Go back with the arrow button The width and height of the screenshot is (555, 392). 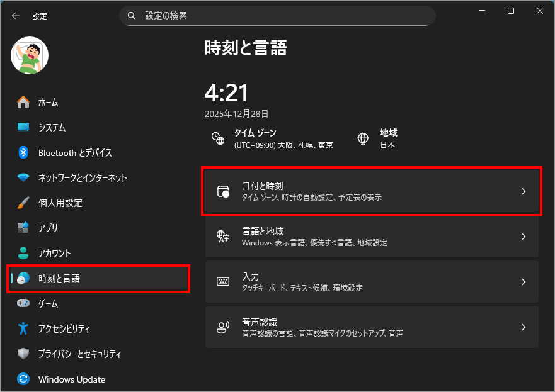pos(16,16)
